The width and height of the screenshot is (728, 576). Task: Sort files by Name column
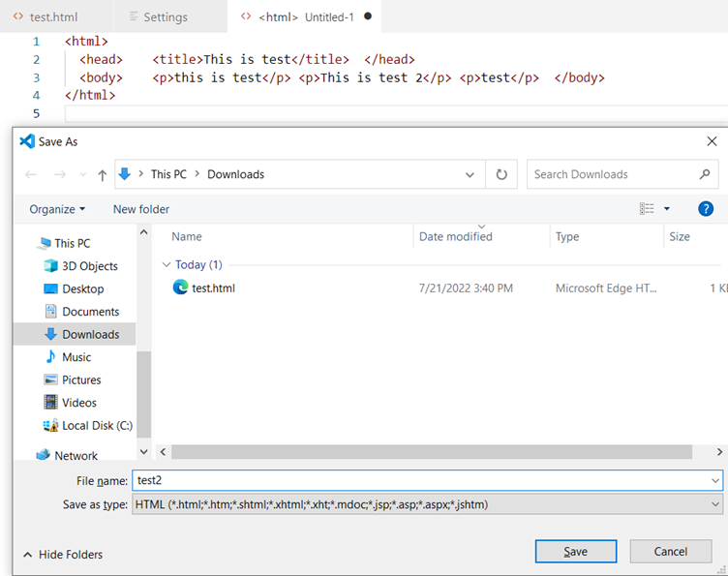click(x=187, y=237)
